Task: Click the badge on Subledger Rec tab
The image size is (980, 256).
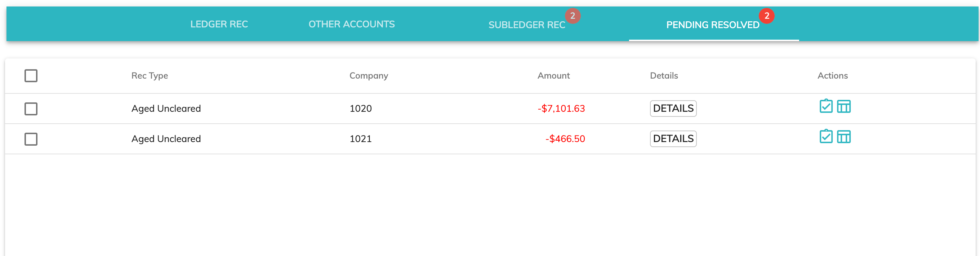Action: (x=573, y=16)
